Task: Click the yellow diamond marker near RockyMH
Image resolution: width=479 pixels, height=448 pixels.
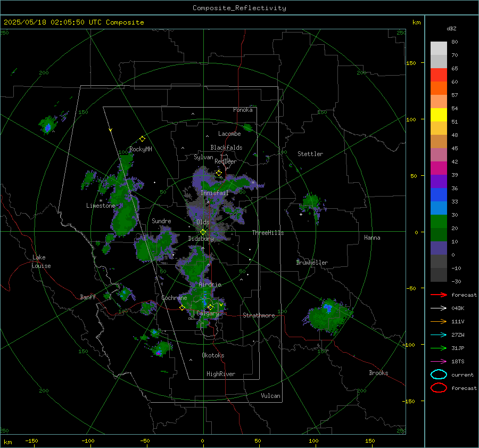Action: (142, 139)
